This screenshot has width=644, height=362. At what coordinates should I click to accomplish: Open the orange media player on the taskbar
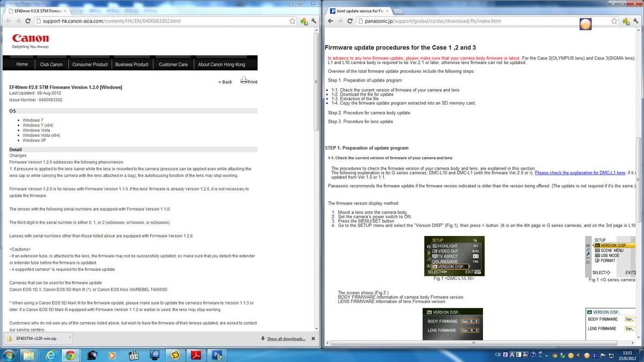[x=113, y=355]
